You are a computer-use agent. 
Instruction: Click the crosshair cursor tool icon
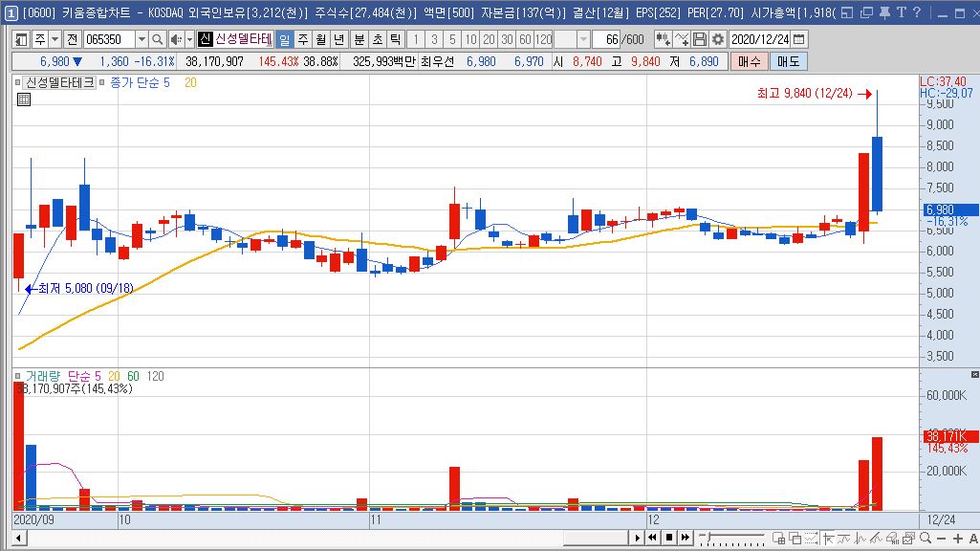(x=828, y=538)
